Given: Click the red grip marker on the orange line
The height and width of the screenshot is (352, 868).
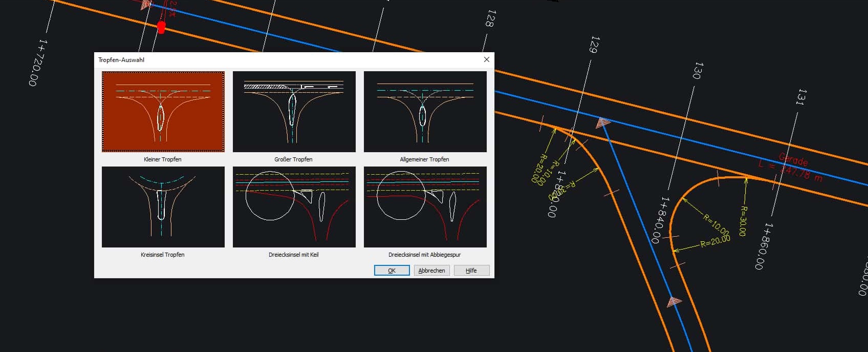Looking at the screenshot, I should point(161,27).
